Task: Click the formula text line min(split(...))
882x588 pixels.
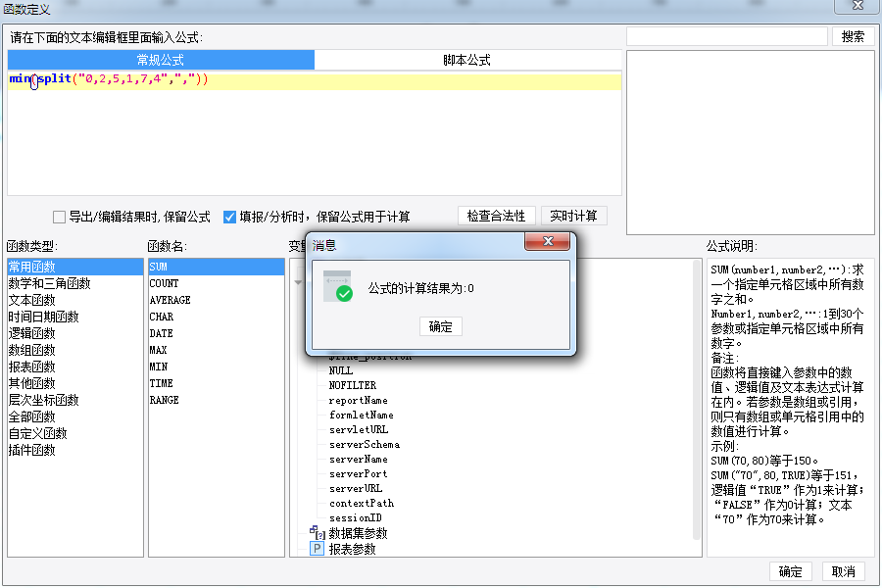Action: (x=109, y=78)
